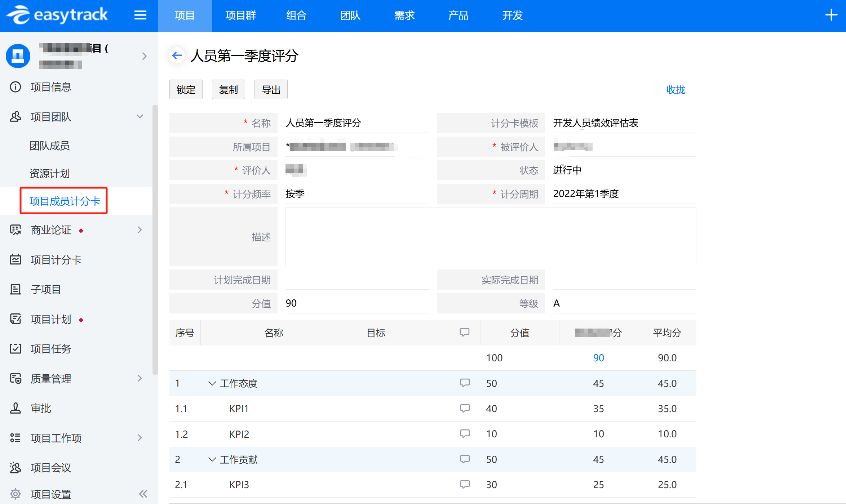Switch to the 项目群 top tab
The image size is (846, 504).
tap(240, 15)
